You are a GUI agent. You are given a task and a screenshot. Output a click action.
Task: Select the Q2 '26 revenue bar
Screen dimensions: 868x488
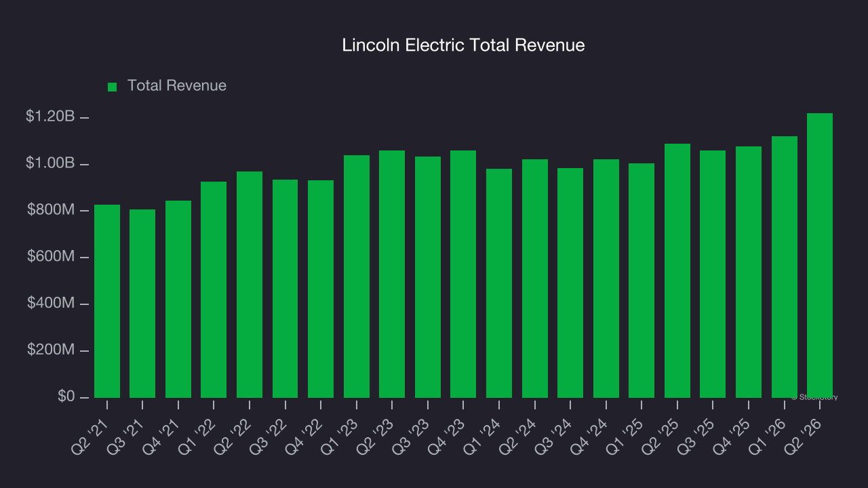820,256
